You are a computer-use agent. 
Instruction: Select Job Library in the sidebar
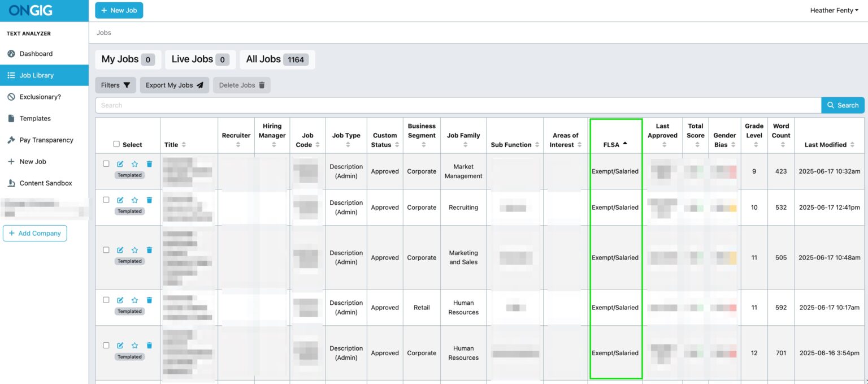pos(37,75)
